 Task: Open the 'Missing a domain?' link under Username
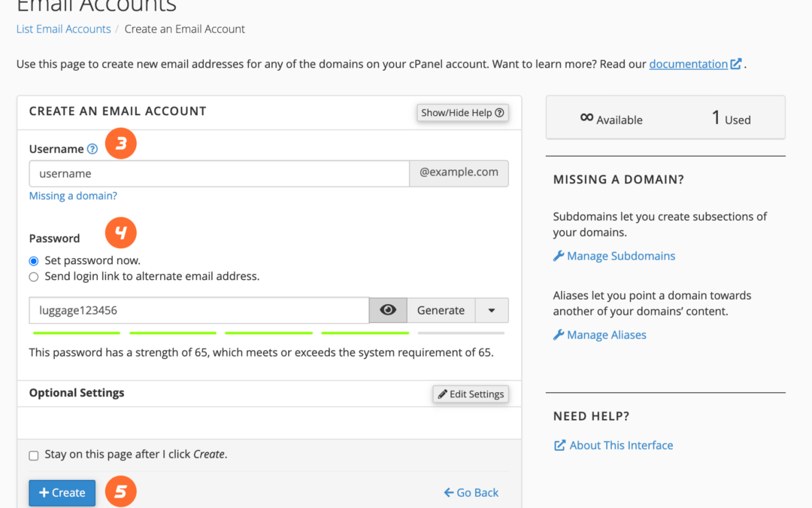point(73,196)
